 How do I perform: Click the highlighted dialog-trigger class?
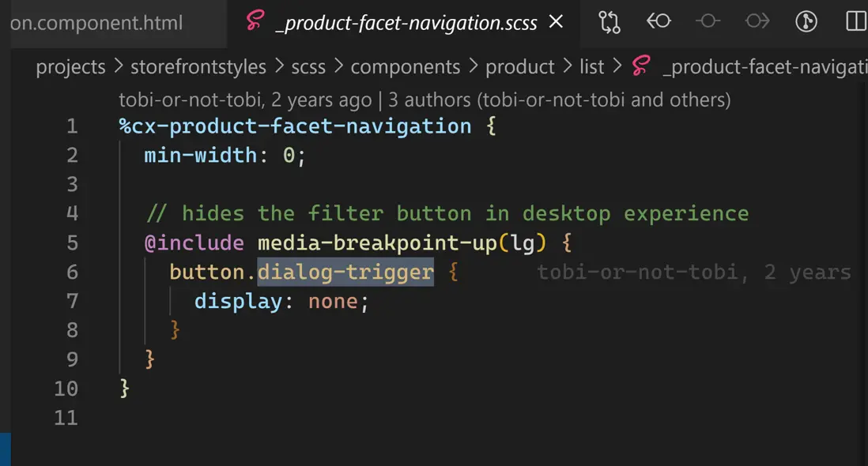click(x=345, y=272)
